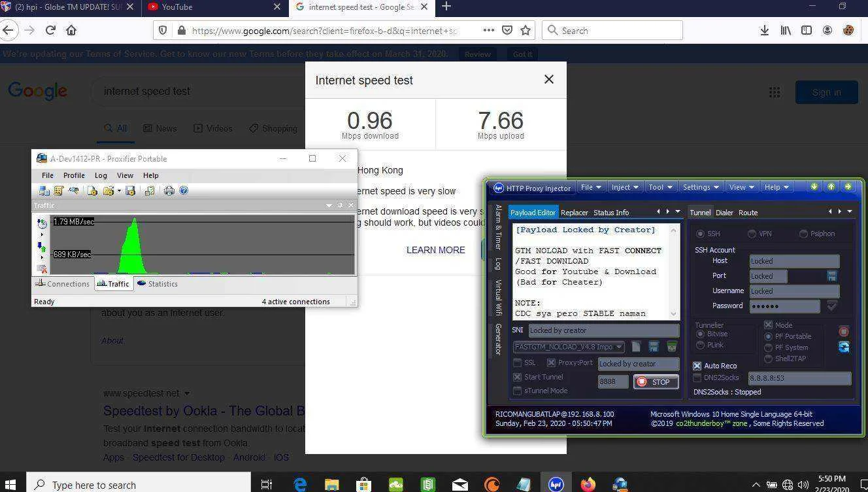Open HTTP Proxy Injector File dropdown menu
This screenshot has width=868, height=492.
[591, 187]
